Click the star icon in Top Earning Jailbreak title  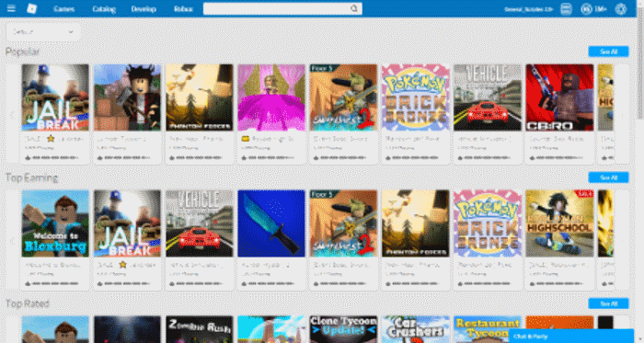click(x=122, y=265)
